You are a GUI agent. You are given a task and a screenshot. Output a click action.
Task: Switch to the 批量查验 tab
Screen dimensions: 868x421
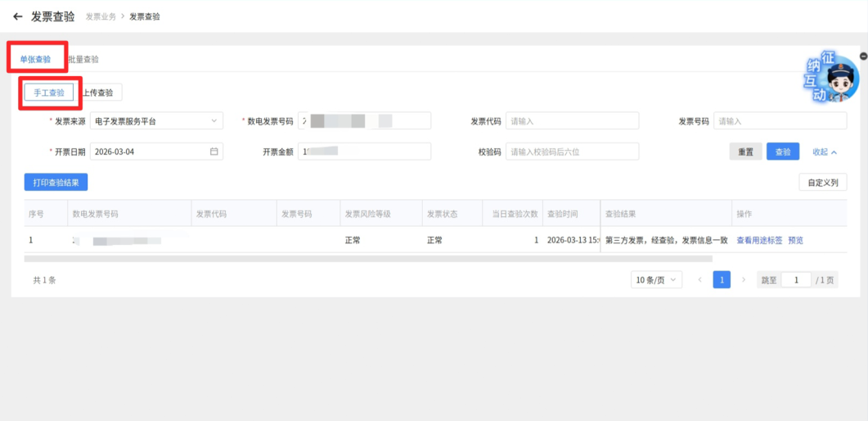click(x=83, y=59)
